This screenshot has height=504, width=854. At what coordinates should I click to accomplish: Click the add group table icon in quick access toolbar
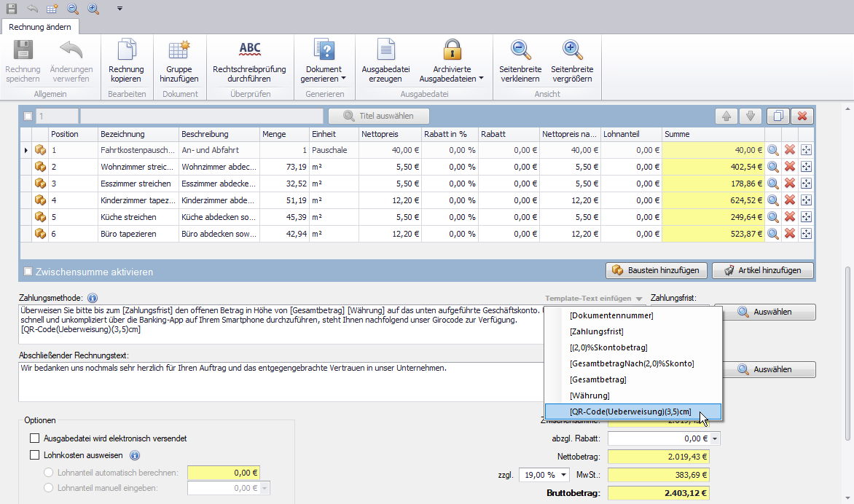pyautogui.click(x=52, y=9)
